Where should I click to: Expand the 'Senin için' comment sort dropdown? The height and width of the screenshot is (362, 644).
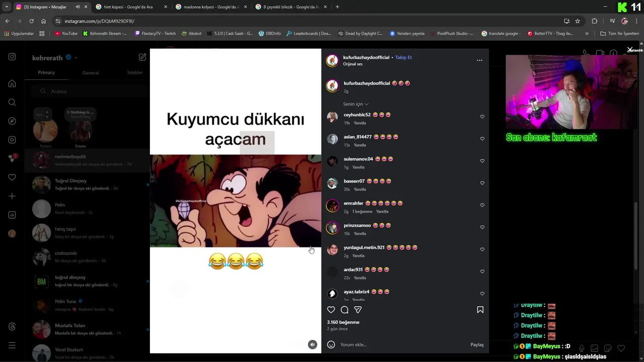[356, 104]
